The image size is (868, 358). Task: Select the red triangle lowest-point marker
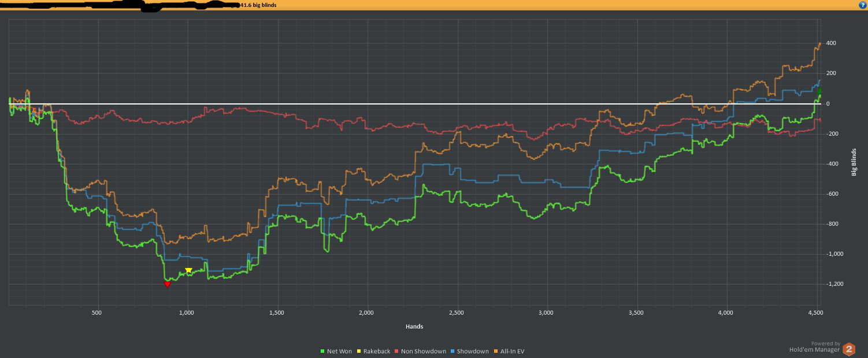coord(168,284)
